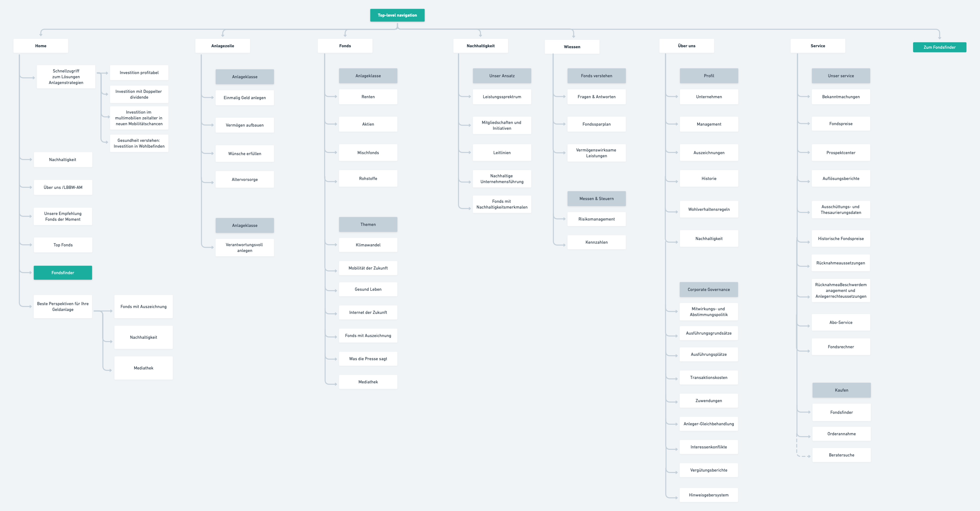Click the green Fondsfinder node under Home

(63, 273)
